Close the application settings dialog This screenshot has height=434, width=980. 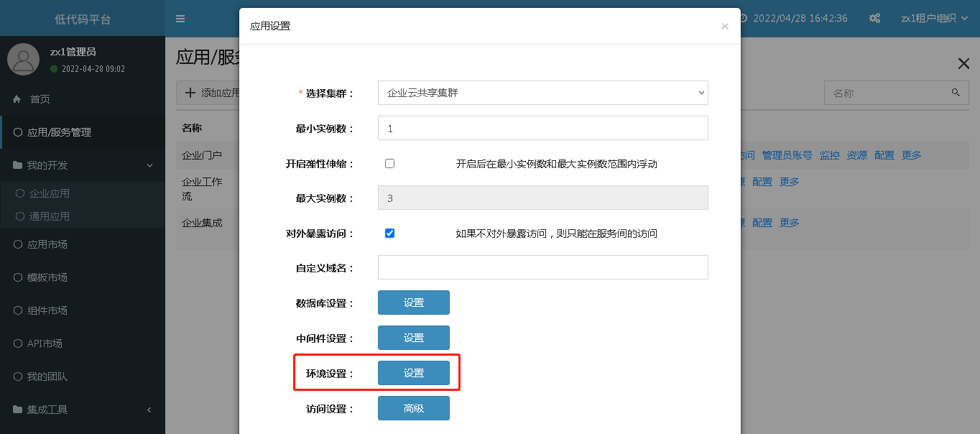coord(724,27)
